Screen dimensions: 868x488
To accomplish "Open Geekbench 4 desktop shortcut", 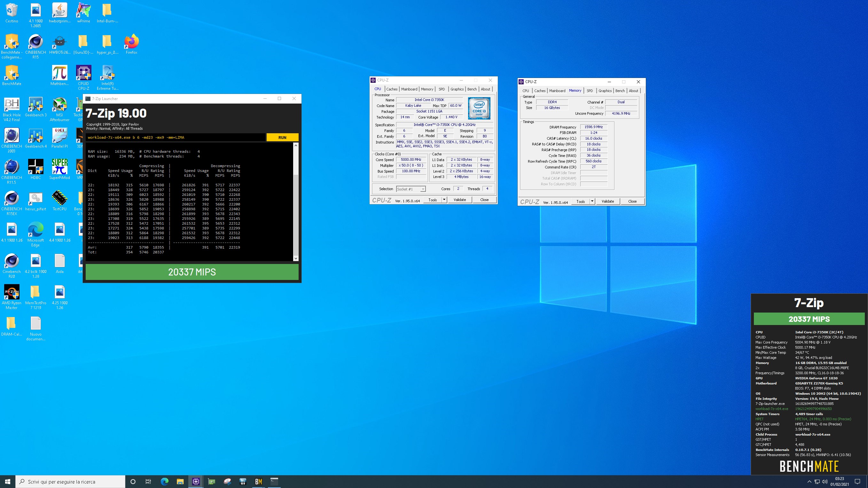I will [36, 138].
